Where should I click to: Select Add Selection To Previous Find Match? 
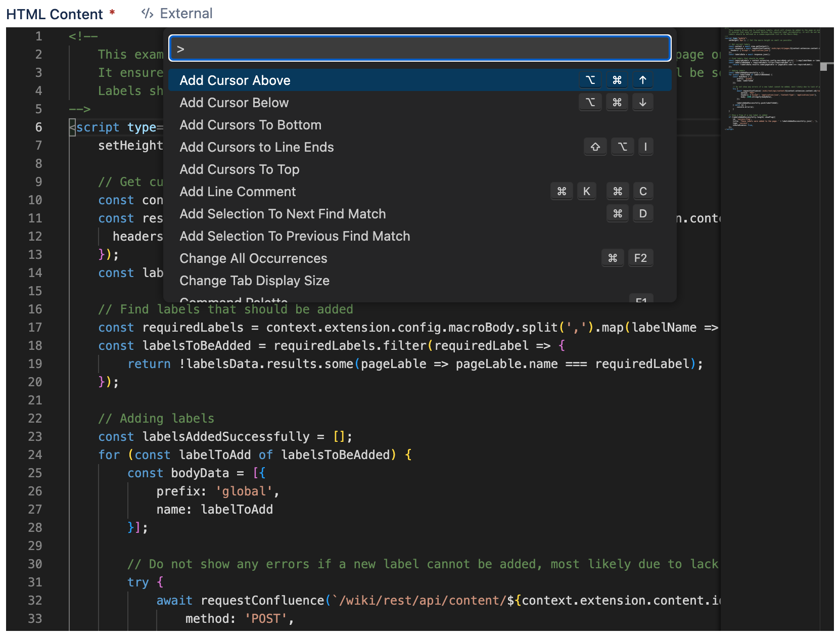pos(295,236)
